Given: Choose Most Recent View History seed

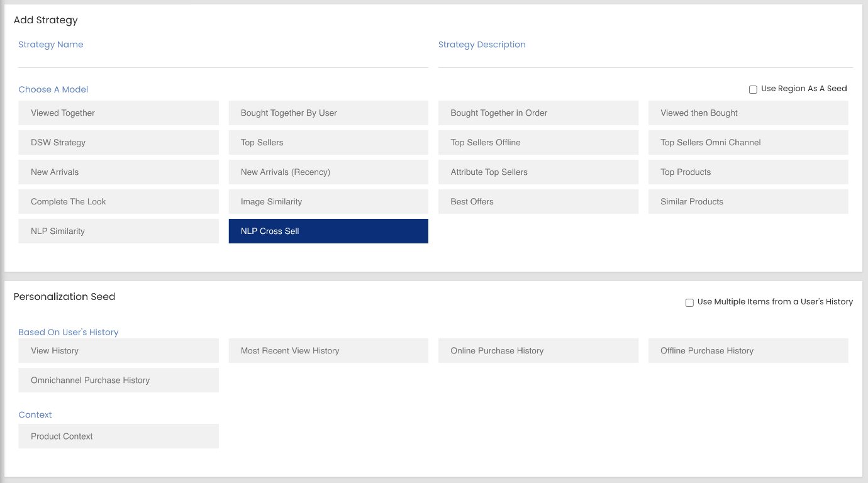Looking at the screenshot, I should [328, 351].
